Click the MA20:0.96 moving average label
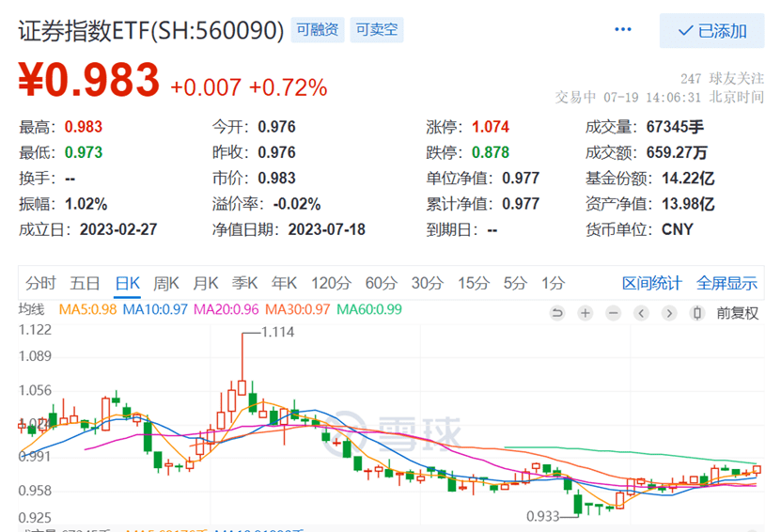The width and height of the screenshot is (781, 532). (x=226, y=309)
